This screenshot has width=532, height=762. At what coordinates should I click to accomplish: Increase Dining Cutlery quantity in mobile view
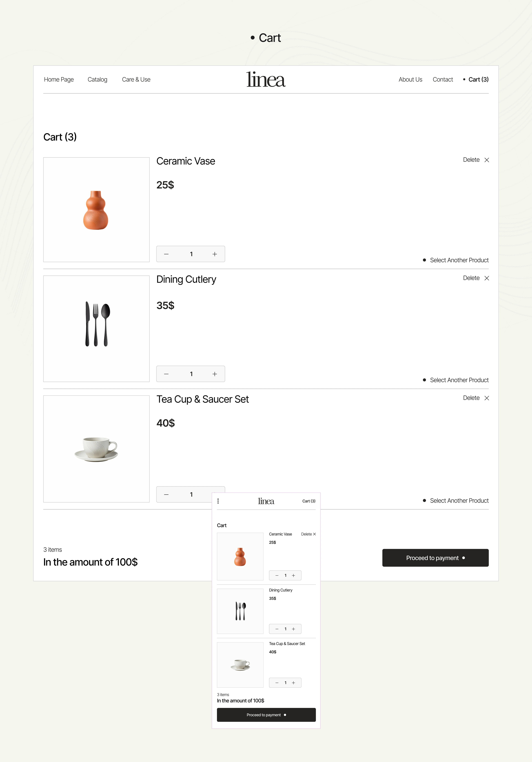pyautogui.click(x=294, y=629)
